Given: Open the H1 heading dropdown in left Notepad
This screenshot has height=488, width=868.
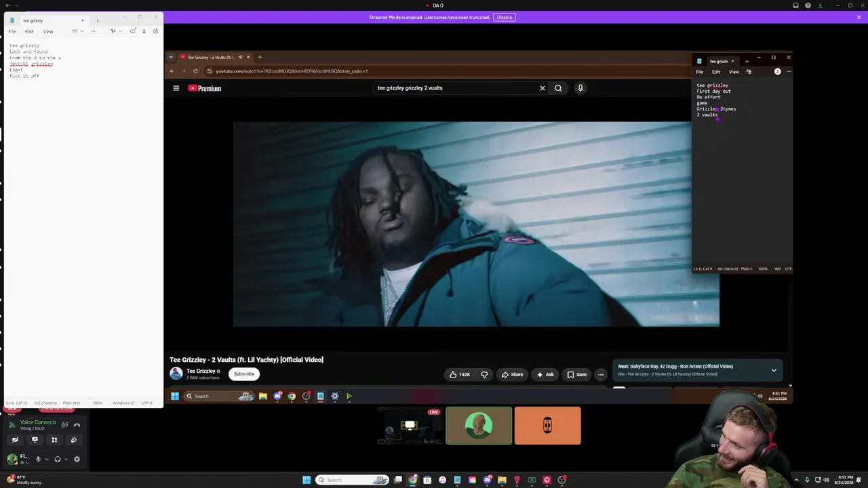Looking at the screenshot, I should [77, 31].
